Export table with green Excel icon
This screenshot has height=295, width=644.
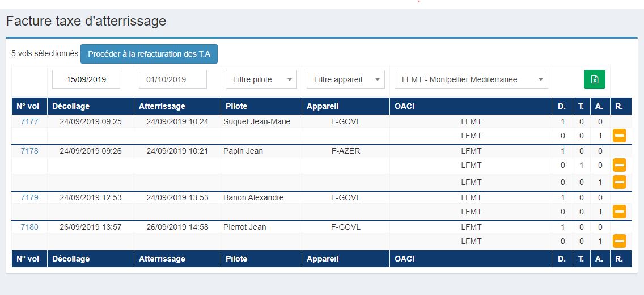pyautogui.click(x=594, y=79)
